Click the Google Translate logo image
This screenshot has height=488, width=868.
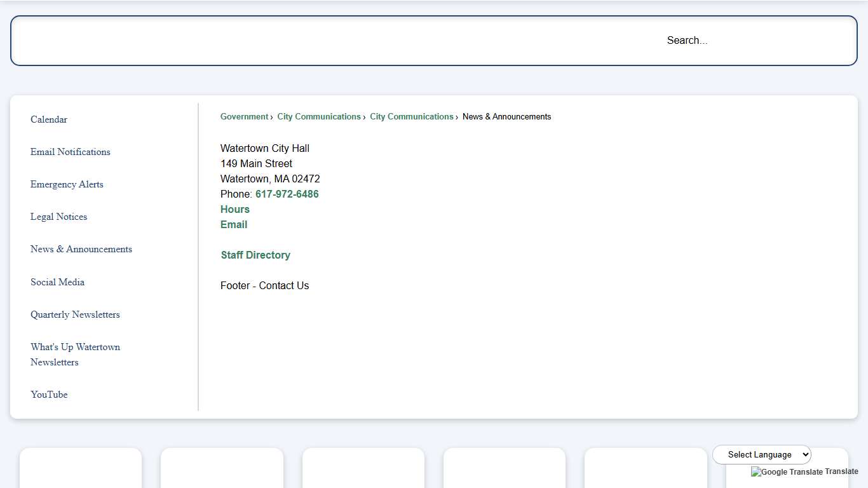point(787,472)
